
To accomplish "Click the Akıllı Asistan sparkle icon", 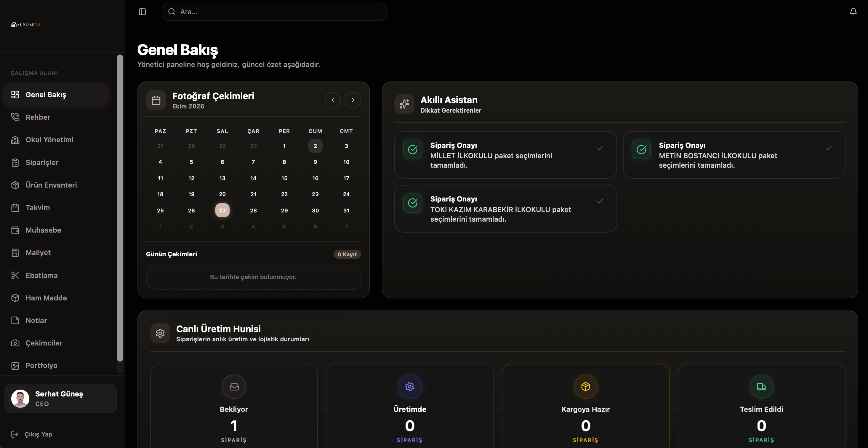I will (x=404, y=104).
